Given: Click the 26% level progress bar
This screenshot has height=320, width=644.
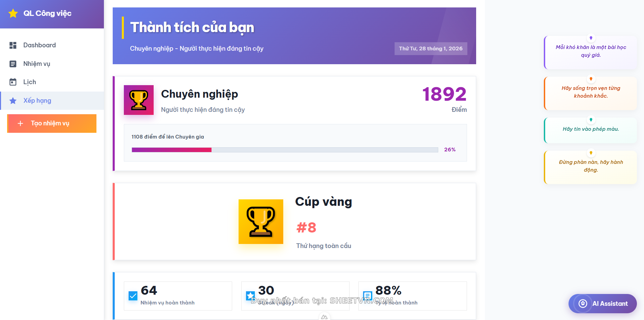Looking at the screenshot, I should pyautogui.click(x=285, y=149).
